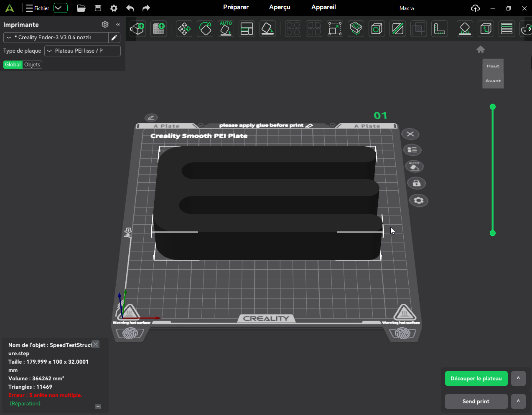Auto orient objects on this plate

[414, 167]
